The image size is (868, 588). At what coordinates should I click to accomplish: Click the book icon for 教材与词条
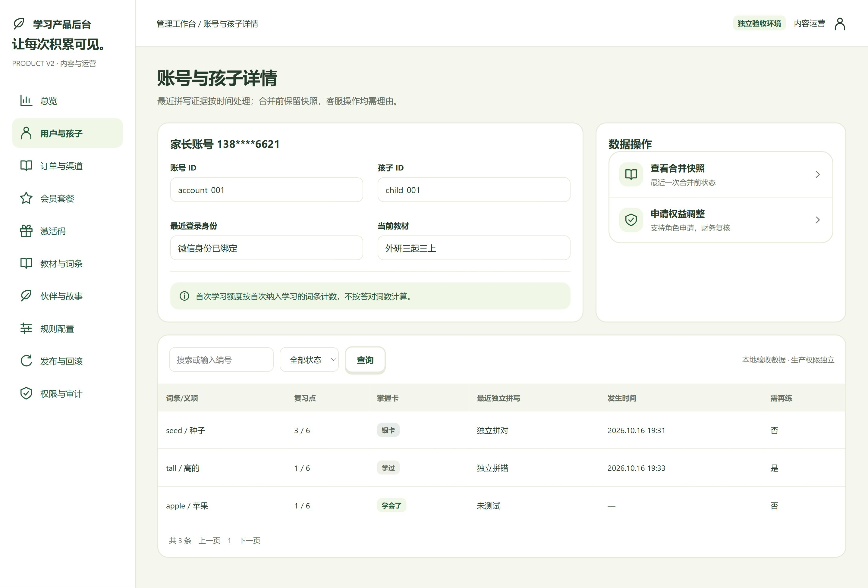[x=26, y=263]
